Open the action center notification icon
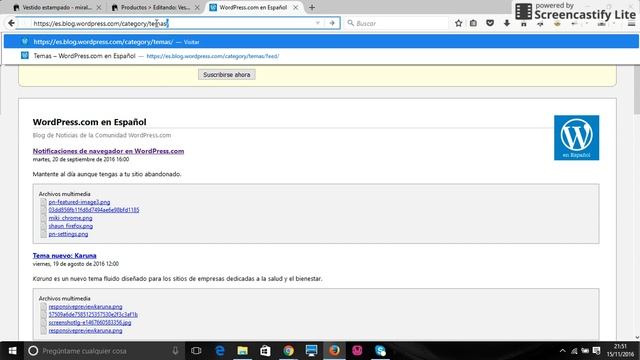 point(596,351)
